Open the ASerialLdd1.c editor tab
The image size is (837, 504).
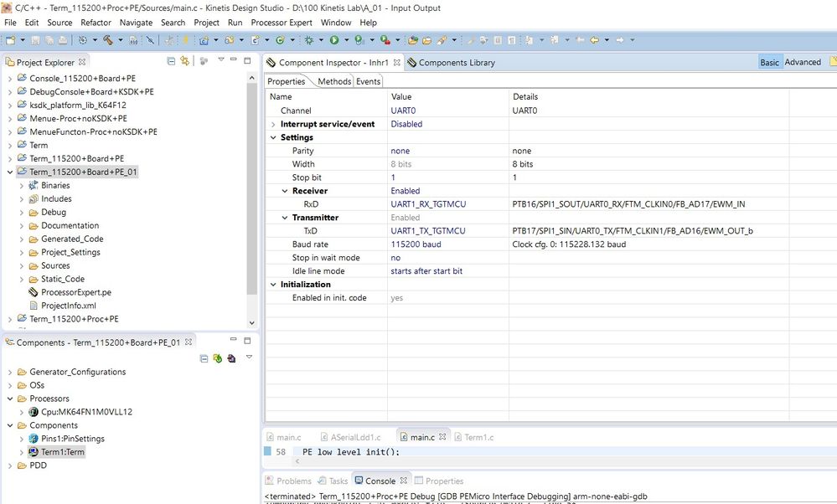[350, 437]
